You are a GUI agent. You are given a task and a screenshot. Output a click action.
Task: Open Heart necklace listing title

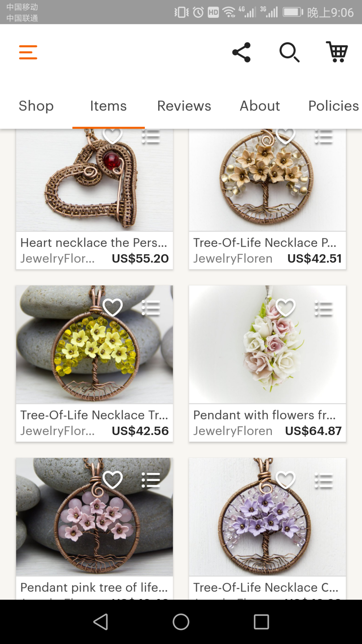coord(94,242)
